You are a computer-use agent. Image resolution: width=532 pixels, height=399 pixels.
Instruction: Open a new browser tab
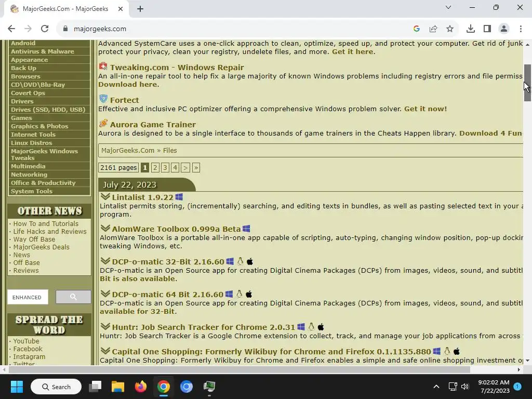(140, 9)
